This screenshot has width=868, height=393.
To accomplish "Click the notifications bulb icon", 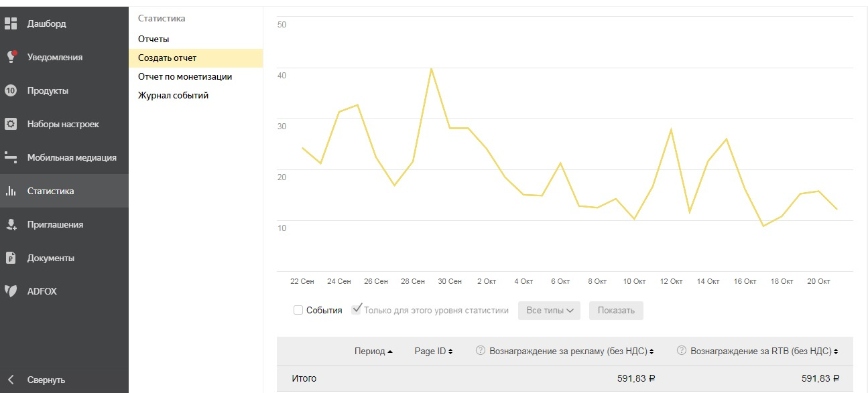I will pyautogui.click(x=11, y=57).
